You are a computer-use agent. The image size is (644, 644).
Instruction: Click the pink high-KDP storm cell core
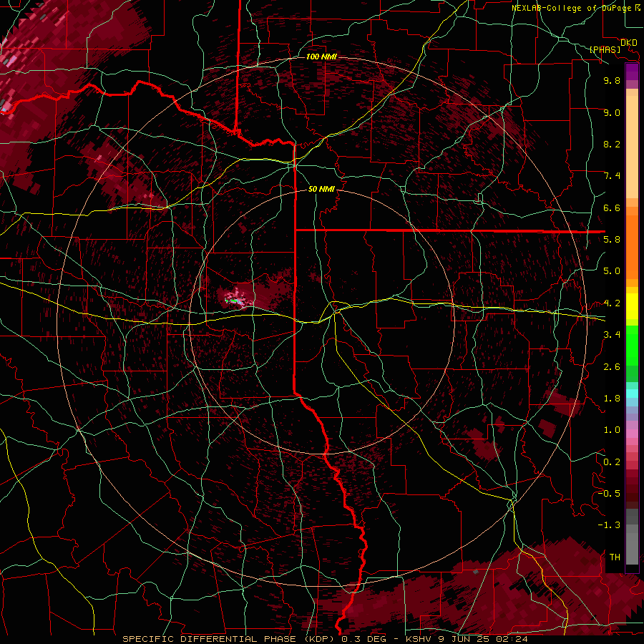[237, 298]
